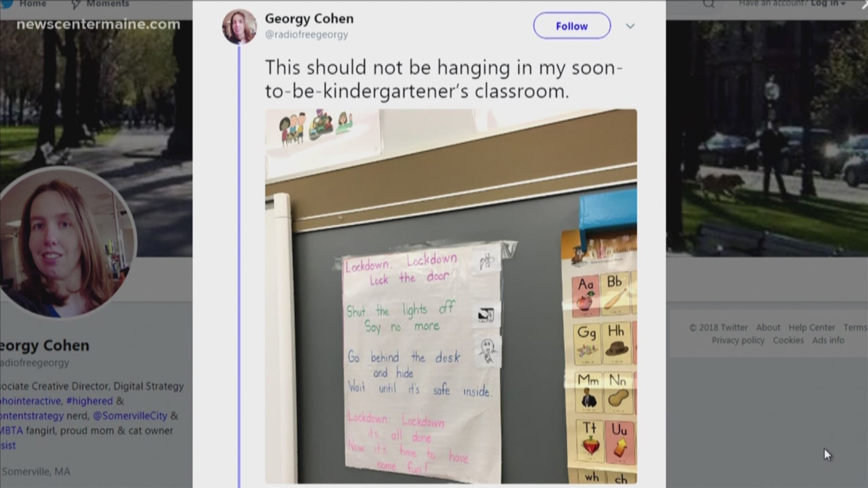Click the Terms footer link
The image size is (868, 488).
tap(855, 327)
